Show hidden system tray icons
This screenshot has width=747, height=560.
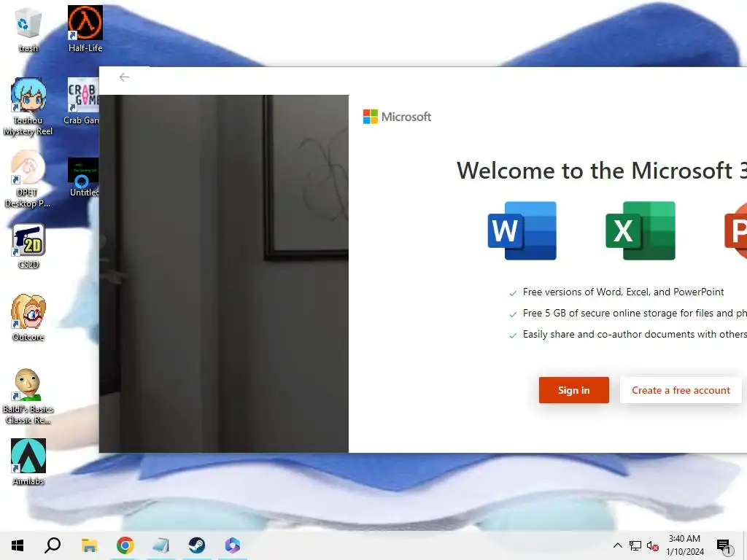[x=617, y=545]
